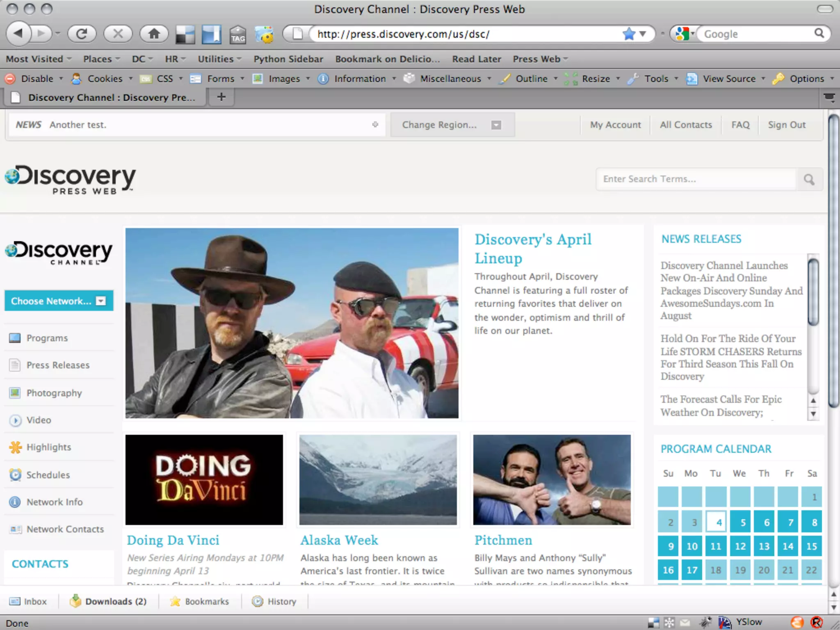The width and height of the screenshot is (840, 630).
Task: Click the bookmark star in the address bar
Action: click(x=628, y=34)
